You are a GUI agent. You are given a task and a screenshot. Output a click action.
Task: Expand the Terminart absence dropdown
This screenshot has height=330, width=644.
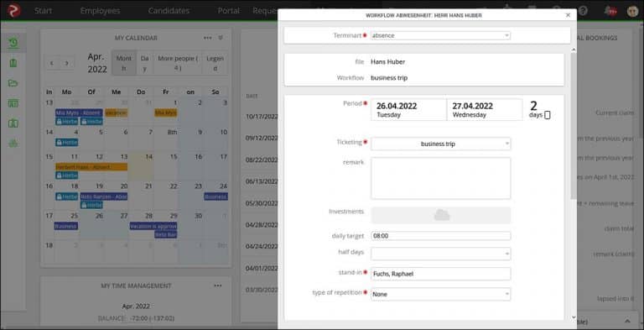click(441, 36)
